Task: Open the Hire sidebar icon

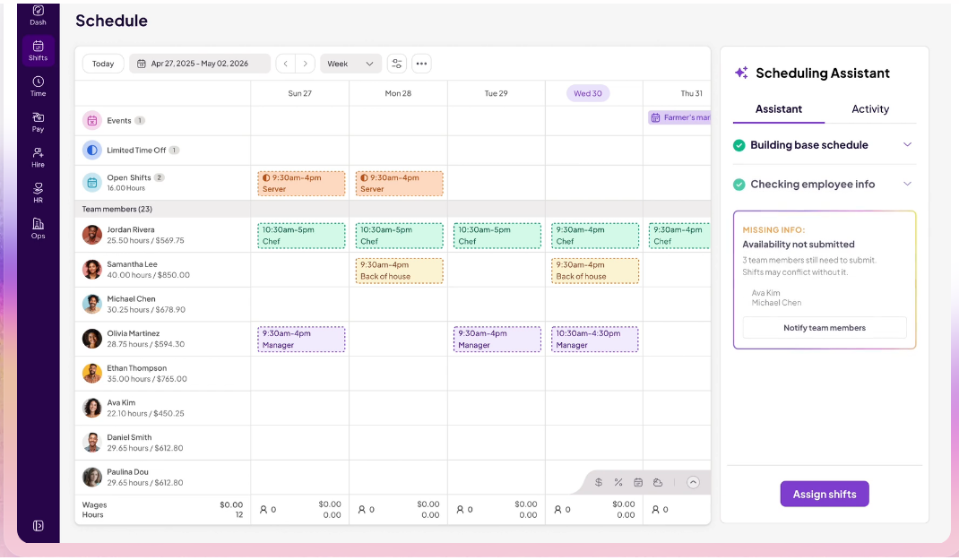Action: click(x=38, y=152)
